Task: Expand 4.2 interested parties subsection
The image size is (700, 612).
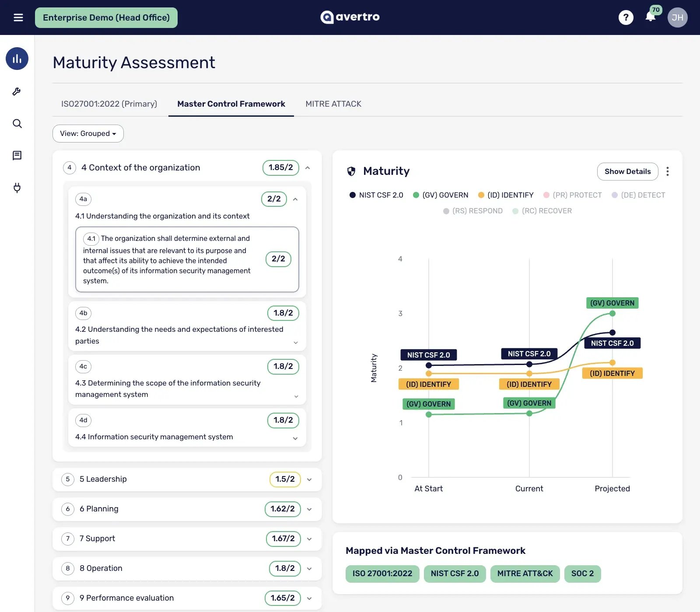Action: tap(296, 343)
